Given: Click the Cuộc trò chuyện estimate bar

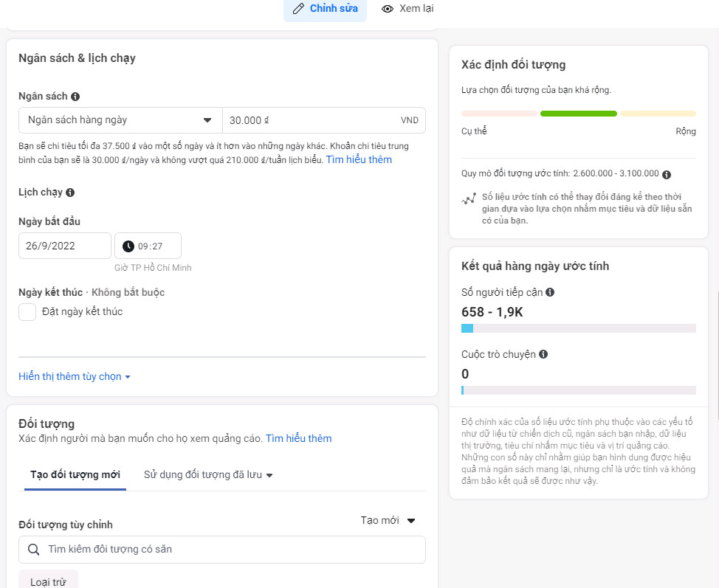Looking at the screenshot, I should pyautogui.click(x=579, y=390).
